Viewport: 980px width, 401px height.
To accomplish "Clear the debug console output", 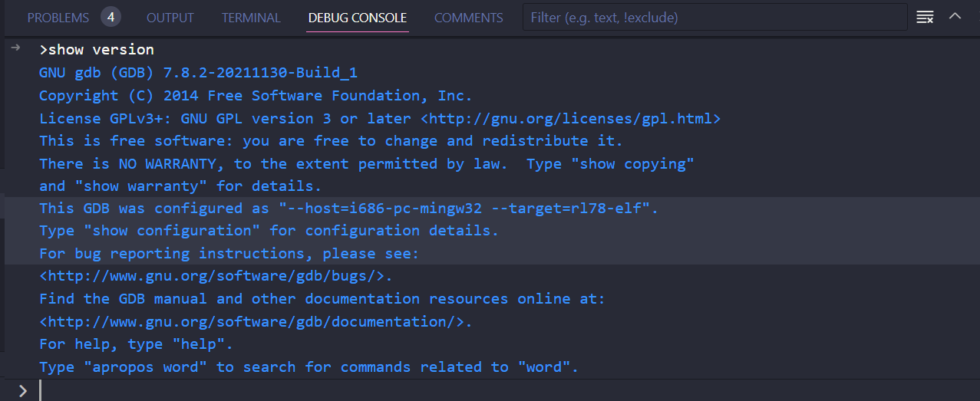I will [925, 17].
